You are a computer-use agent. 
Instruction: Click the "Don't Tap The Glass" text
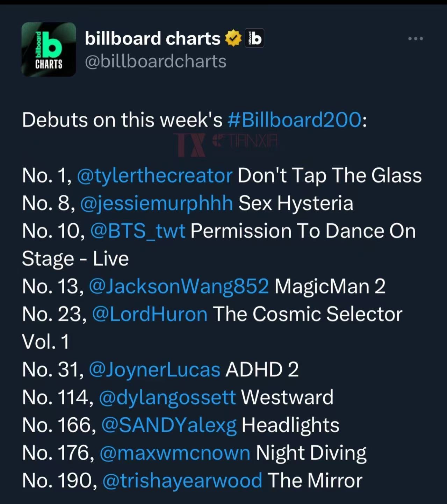point(330,175)
